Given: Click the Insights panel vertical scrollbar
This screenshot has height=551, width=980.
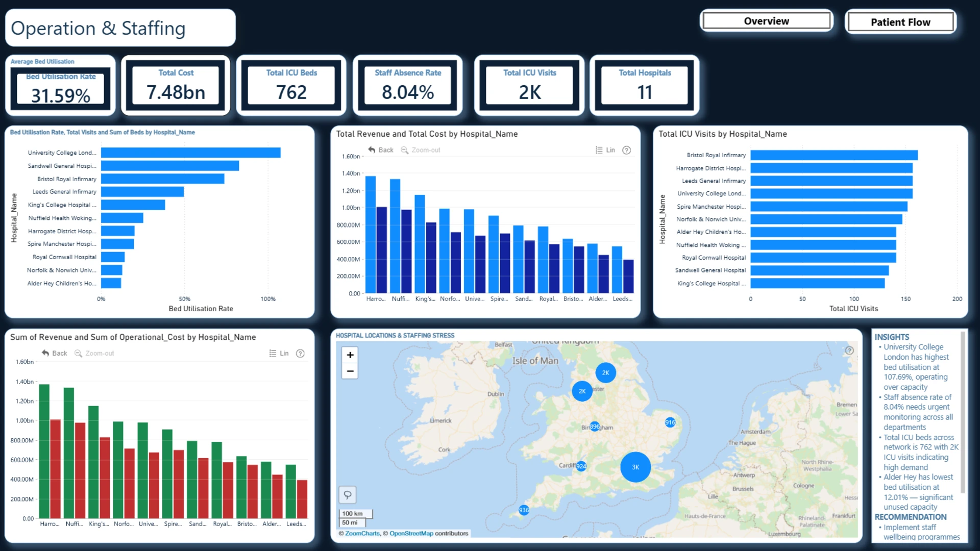Looking at the screenshot, I should (963, 412).
